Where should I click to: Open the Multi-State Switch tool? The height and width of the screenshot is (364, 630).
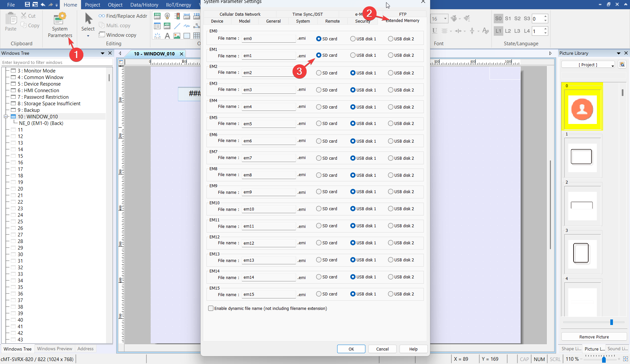pos(177,16)
